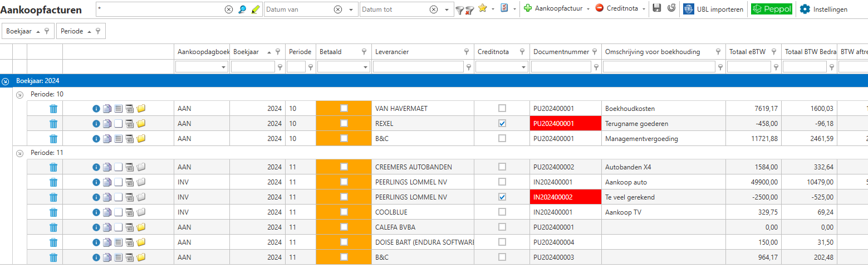Click the UBL importeren button
The width and height of the screenshot is (868, 277).
point(713,9)
